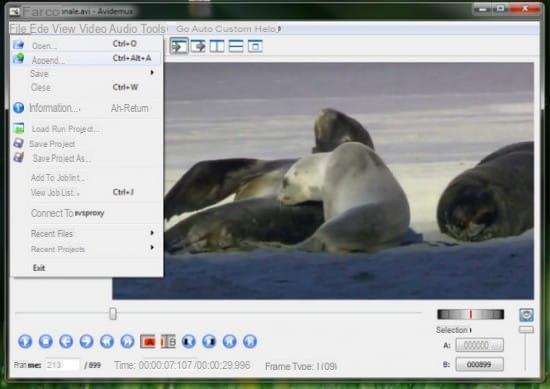Advance to next frame arrow button
The width and height of the screenshot is (550, 389).
point(86,341)
